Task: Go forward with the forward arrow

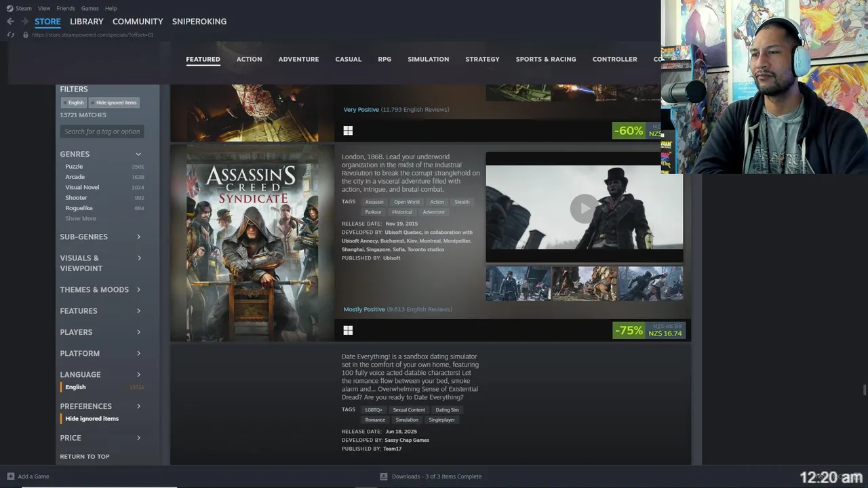Action: point(24,22)
